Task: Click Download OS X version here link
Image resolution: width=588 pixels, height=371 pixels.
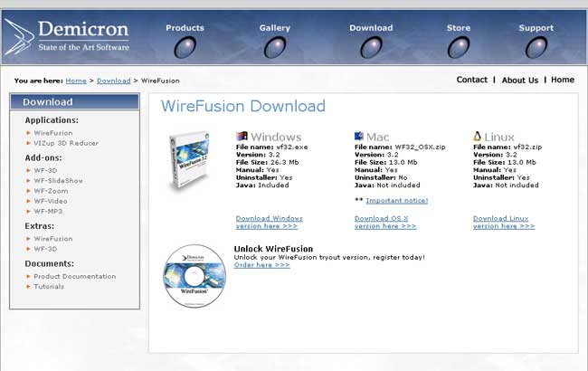Action: tap(385, 223)
